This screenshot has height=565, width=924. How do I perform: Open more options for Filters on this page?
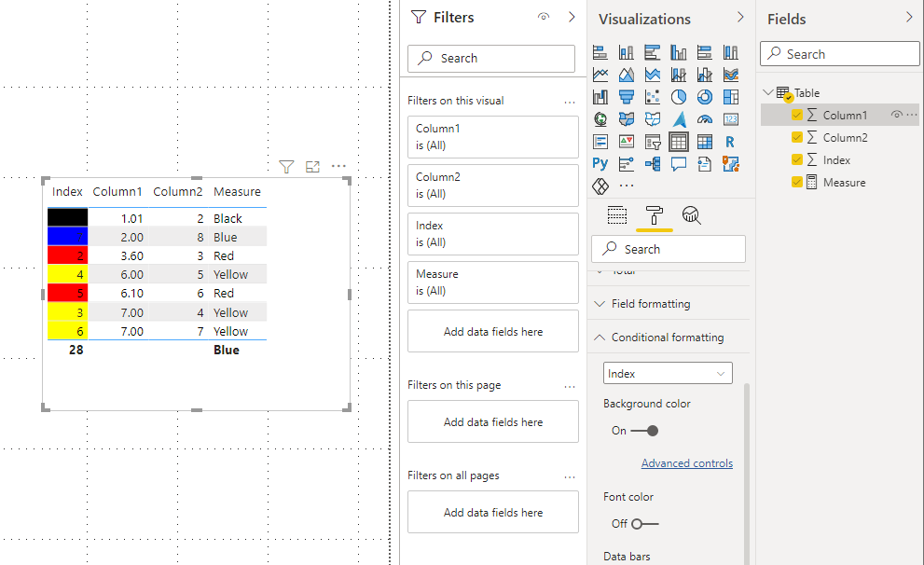pyautogui.click(x=570, y=386)
